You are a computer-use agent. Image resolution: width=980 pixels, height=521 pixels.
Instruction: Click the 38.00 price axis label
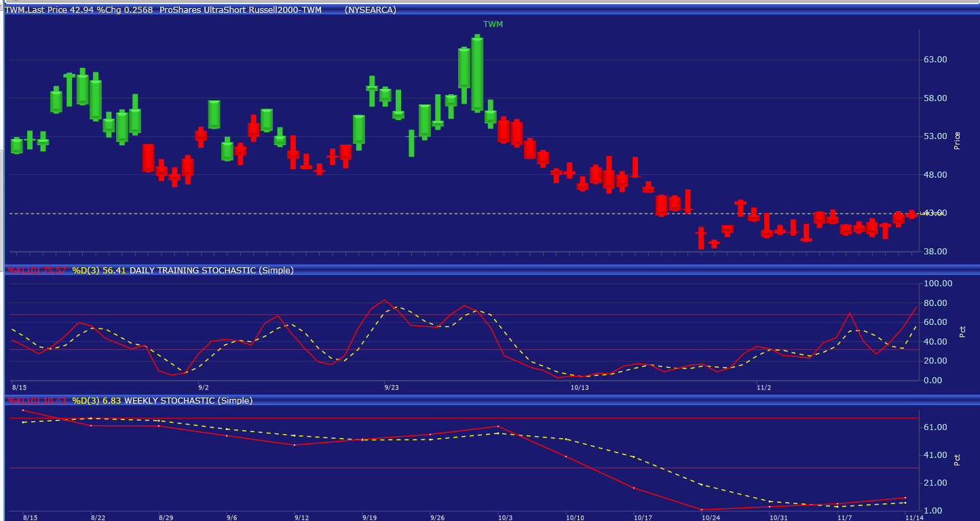pyautogui.click(x=936, y=252)
